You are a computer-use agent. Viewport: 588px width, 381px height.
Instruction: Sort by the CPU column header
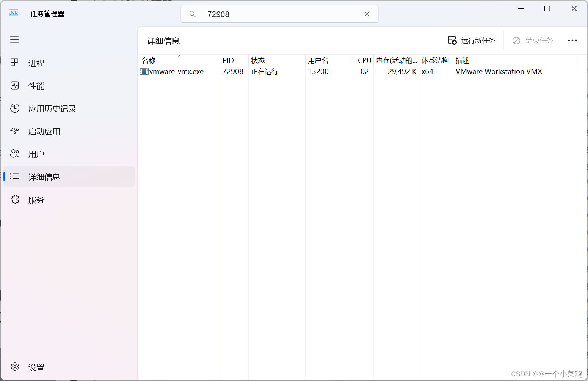(362, 60)
